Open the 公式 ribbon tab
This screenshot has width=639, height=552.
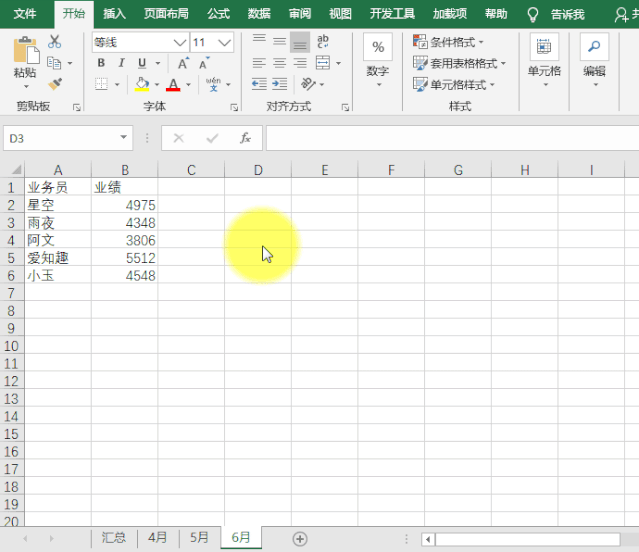218,14
